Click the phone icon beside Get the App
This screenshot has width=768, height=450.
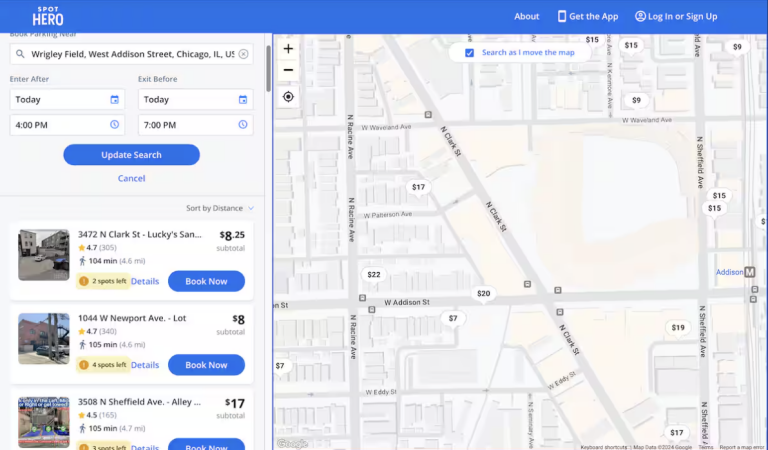562,16
